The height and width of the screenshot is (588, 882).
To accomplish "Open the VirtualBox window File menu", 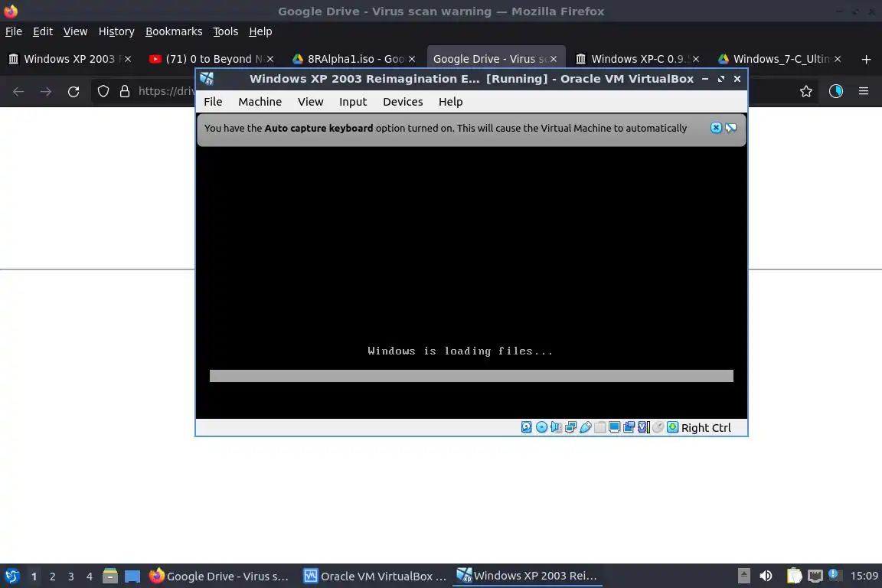I will (x=213, y=102).
